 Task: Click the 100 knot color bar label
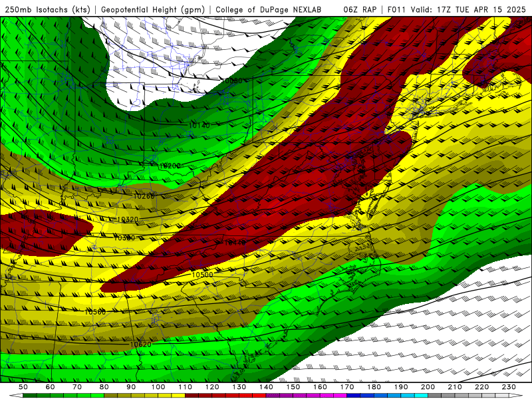[158, 387]
